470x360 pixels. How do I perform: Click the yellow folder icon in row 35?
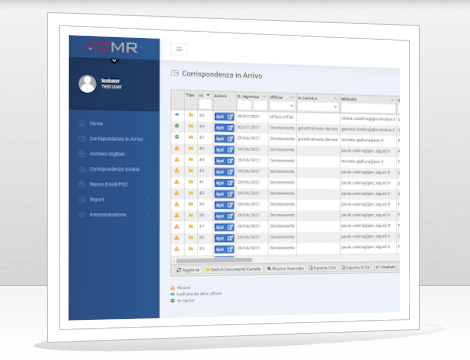click(191, 248)
